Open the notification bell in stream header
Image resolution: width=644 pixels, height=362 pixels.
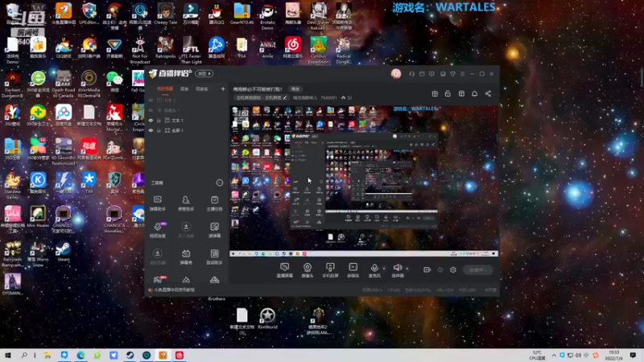click(474, 93)
